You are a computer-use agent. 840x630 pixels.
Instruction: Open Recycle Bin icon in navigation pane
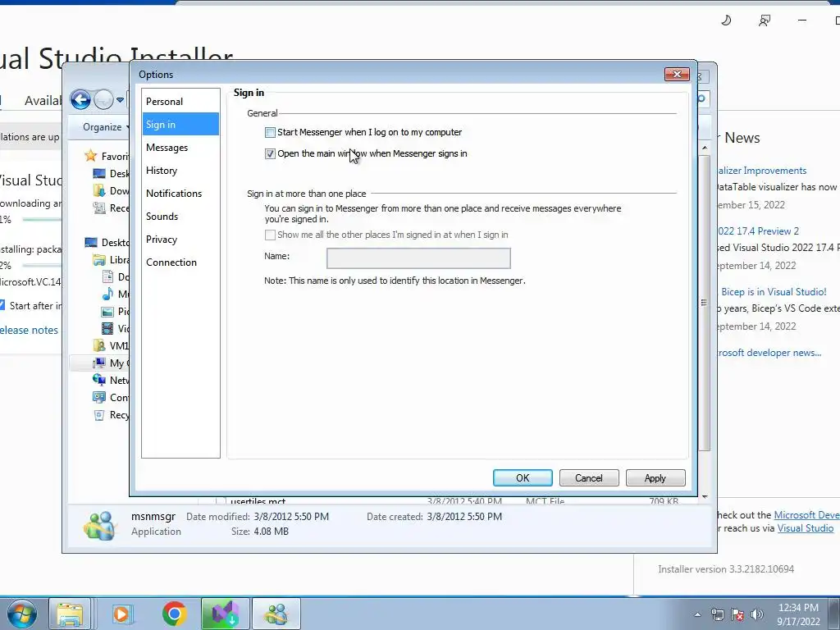tap(99, 414)
